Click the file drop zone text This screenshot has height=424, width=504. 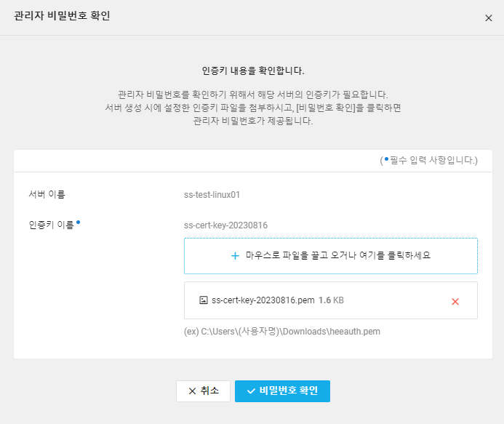[x=338, y=255]
